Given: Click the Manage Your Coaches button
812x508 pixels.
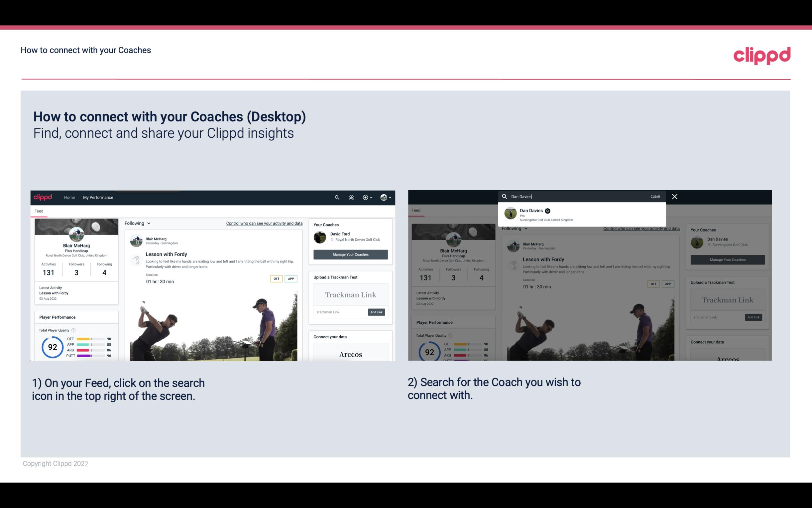Looking at the screenshot, I should point(350,254).
